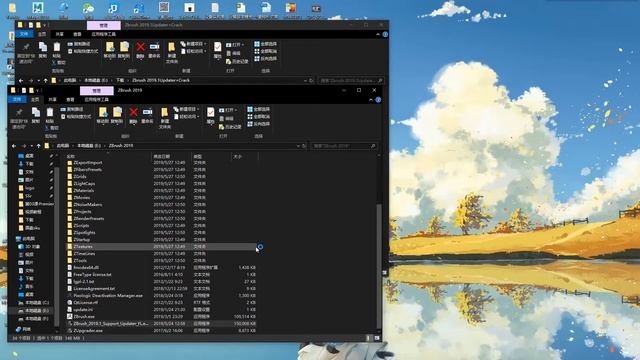Click Select all in ZBrush 2019 window ribbon

[258, 109]
